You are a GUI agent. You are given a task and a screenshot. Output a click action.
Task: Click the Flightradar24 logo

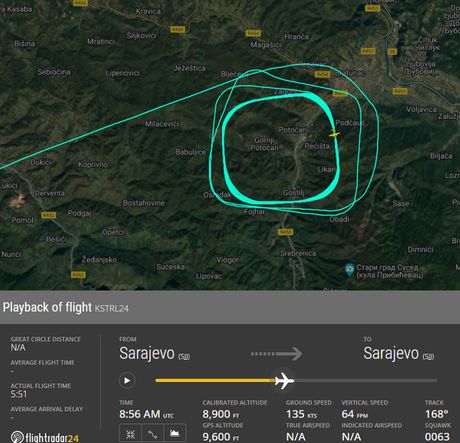45,437
